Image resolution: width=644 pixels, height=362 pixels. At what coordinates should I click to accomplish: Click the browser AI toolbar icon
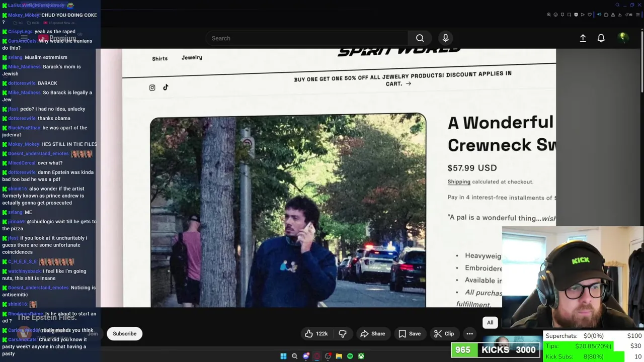(x=628, y=15)
